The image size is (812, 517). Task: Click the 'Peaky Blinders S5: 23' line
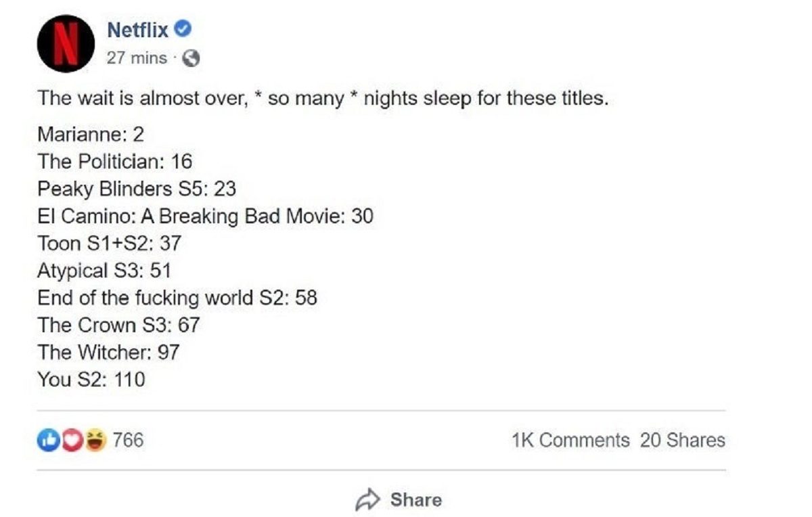pyautogui.click(x=137, y=189)
